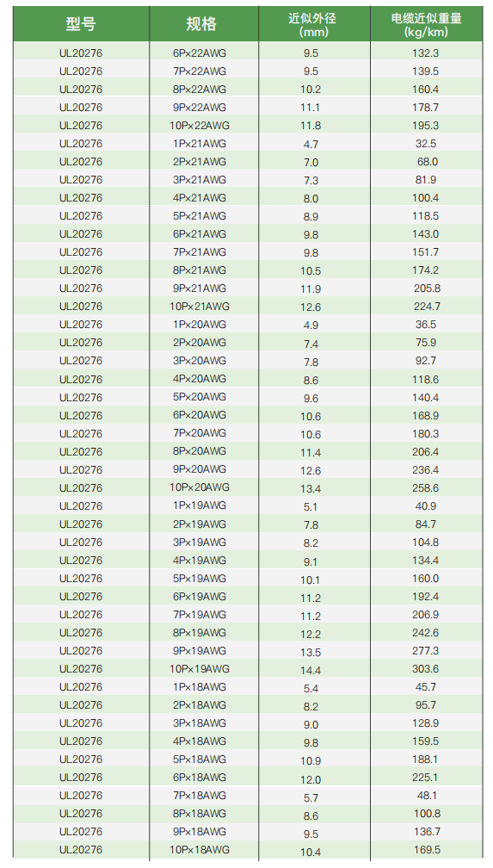Click the weight value 303.6
Image resolution: width=493 pixels, height=868 pixels.
426,669
